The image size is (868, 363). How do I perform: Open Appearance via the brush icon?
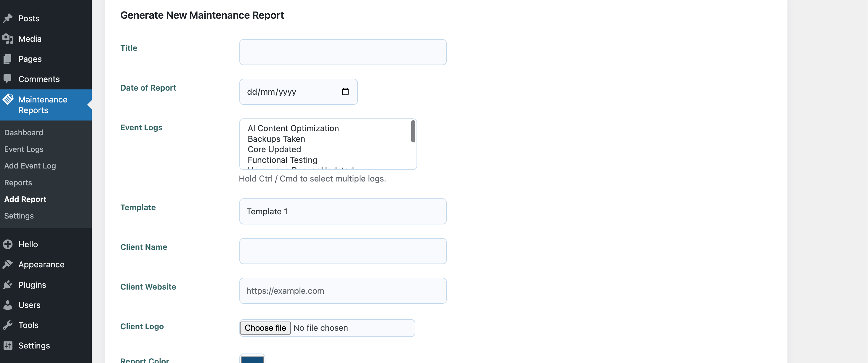click(x=8, y=264)
